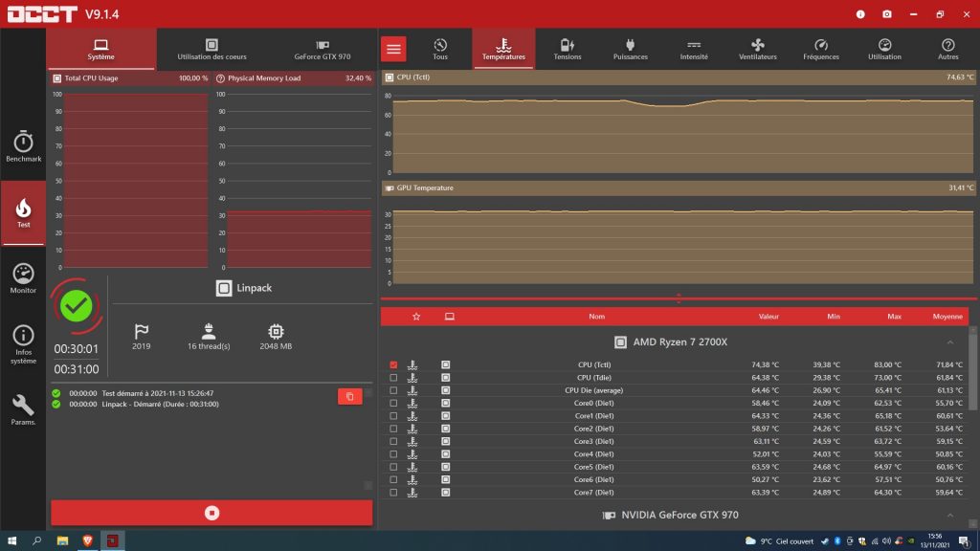This screenshot has height=551, width=980.
Task: Uncheck the CPU (Tctl) checkbox
Action: 393,364
